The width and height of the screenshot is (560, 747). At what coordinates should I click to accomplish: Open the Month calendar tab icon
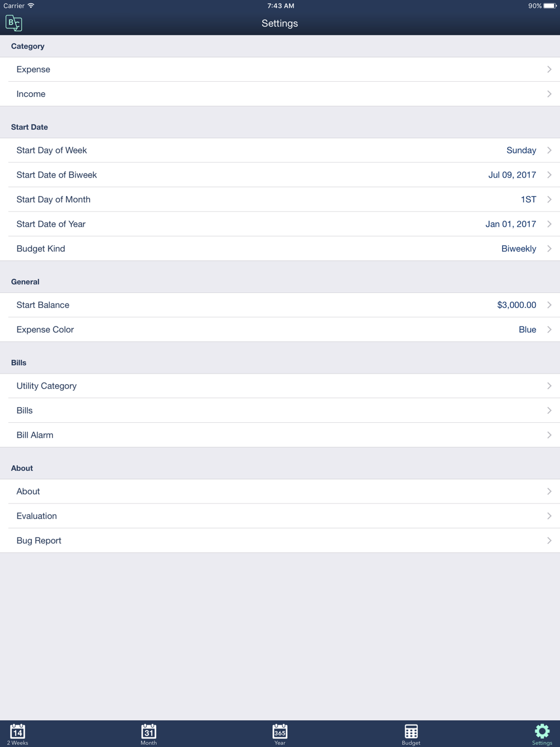(148, 731)
